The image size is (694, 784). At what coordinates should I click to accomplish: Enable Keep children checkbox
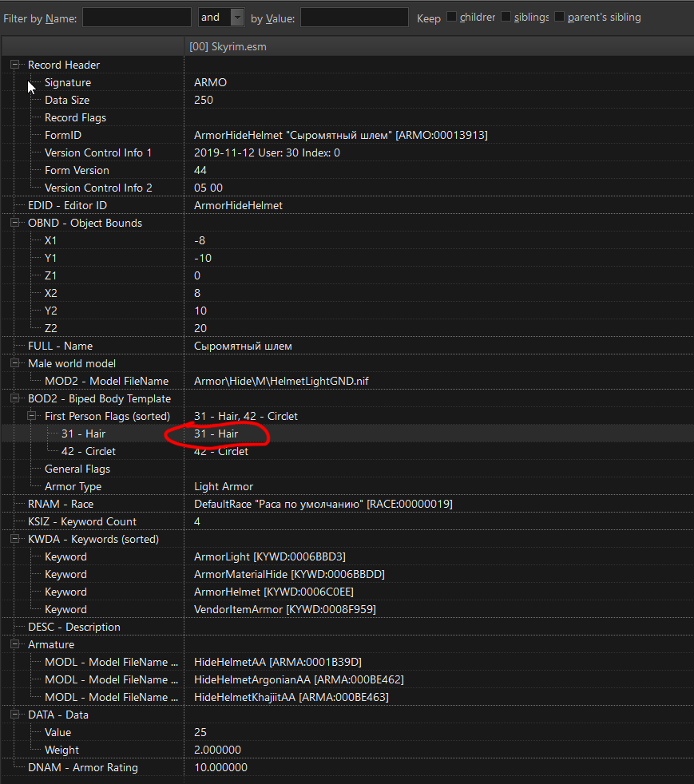point(451,17)
